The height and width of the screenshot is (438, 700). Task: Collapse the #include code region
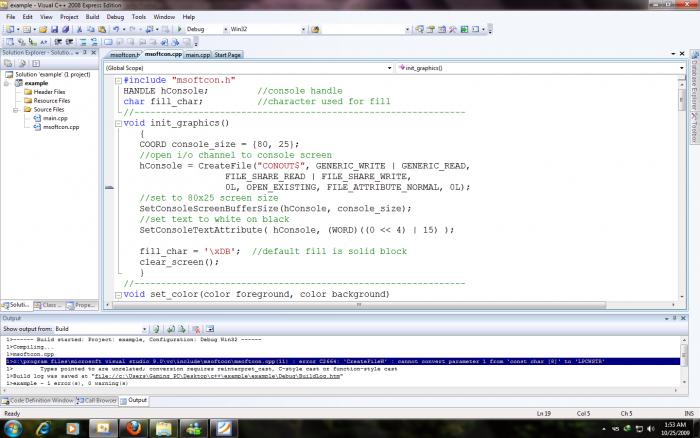point(118,79)
